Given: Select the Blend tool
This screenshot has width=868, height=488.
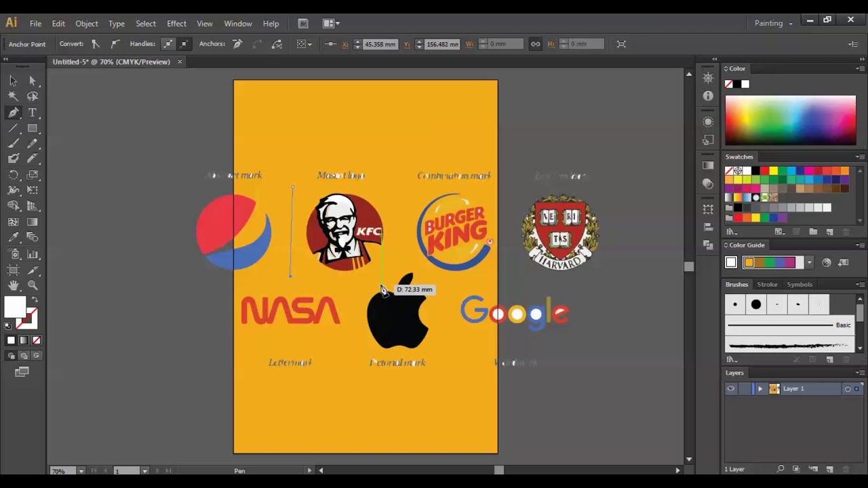Looking at the screenshot, I should [x=32, y=237].
